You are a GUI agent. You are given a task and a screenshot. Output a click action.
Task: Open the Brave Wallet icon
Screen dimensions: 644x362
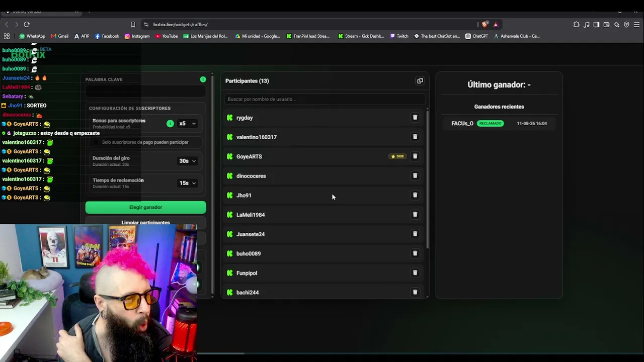point(606,24)
